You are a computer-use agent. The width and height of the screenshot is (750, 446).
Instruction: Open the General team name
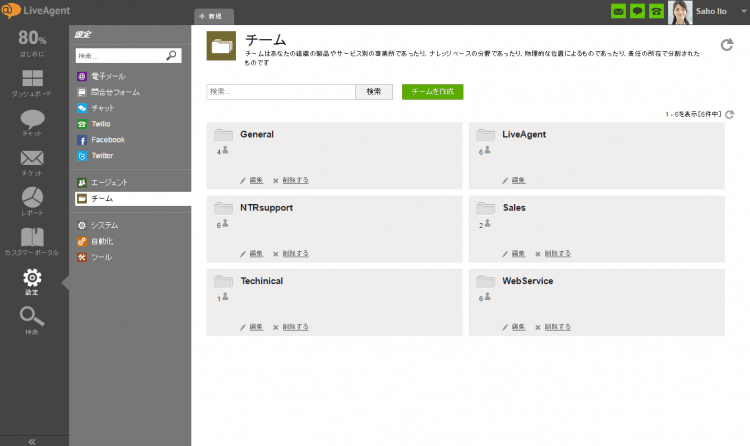[257, 134]
